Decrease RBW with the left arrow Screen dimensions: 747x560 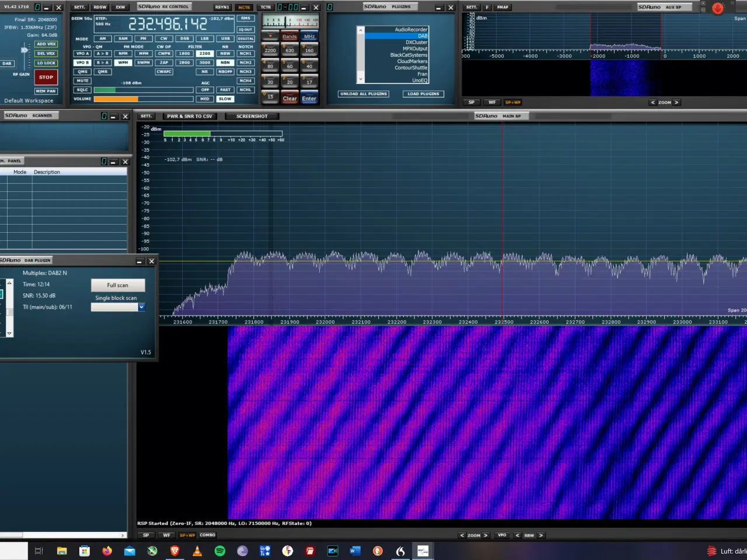(517, 535)
